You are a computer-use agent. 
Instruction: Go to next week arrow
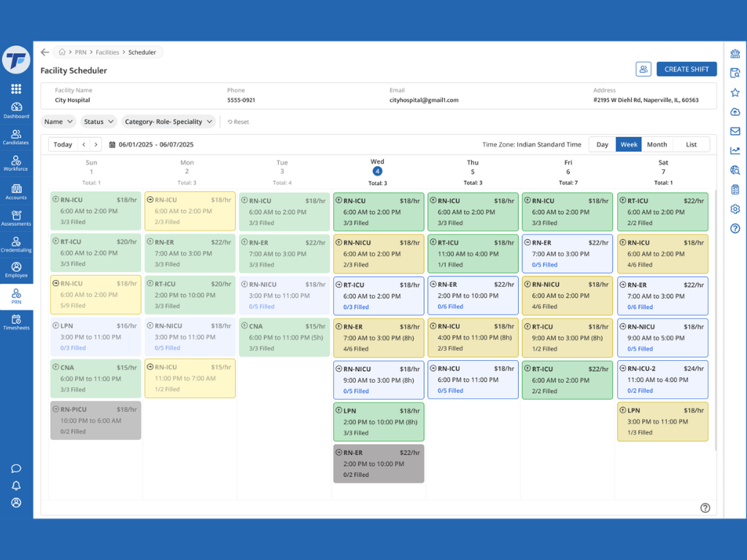click(x=96, y=144)
